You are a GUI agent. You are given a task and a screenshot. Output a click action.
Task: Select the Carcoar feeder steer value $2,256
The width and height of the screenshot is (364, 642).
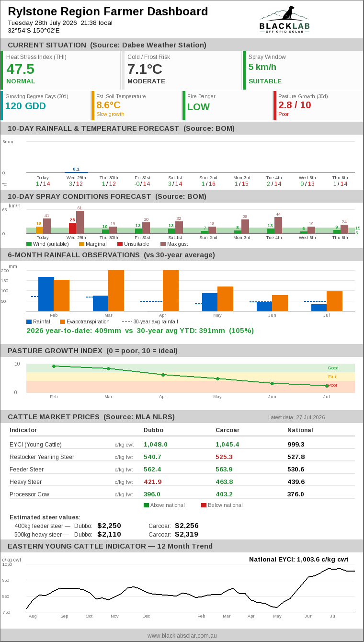(187, 526)
